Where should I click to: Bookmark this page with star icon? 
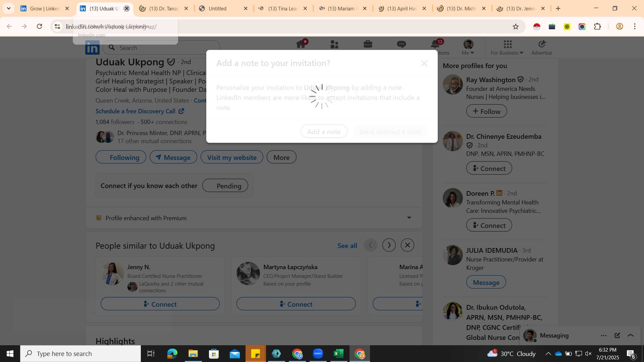click(516, 26)
